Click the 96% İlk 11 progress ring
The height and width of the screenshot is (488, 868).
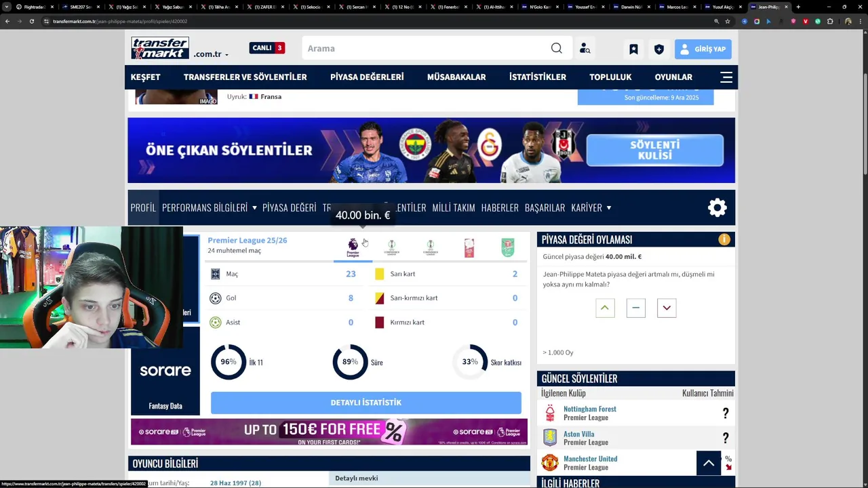pos(229,362)
